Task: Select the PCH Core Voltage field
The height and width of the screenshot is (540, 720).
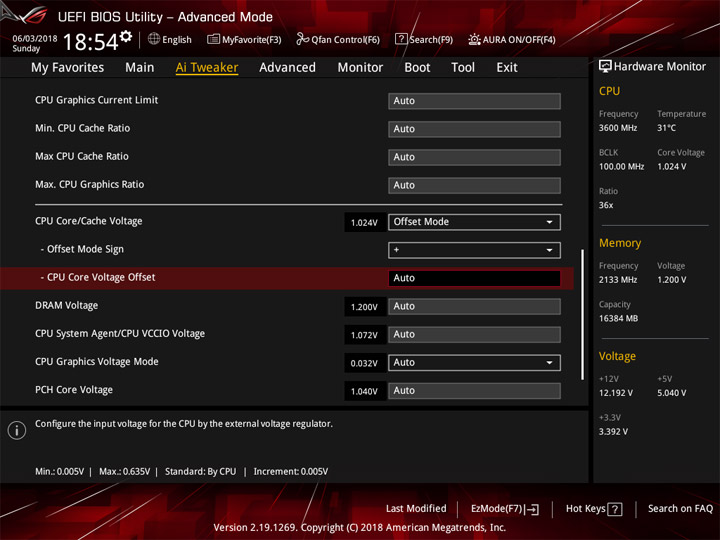Action: (x=474, y=391)
